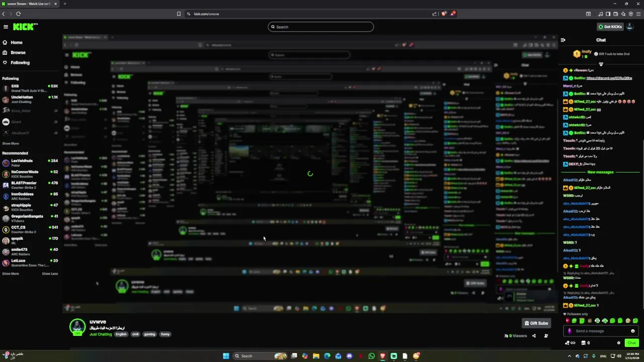Expand followed channels with Show More

(x=11, y=143)
